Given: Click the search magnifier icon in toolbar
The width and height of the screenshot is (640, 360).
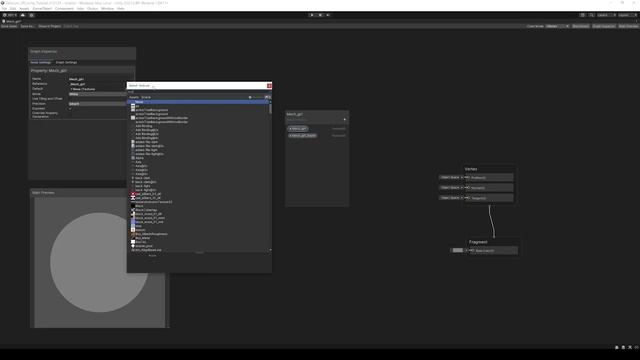Looking at the screenshot, I should point(591,15).
